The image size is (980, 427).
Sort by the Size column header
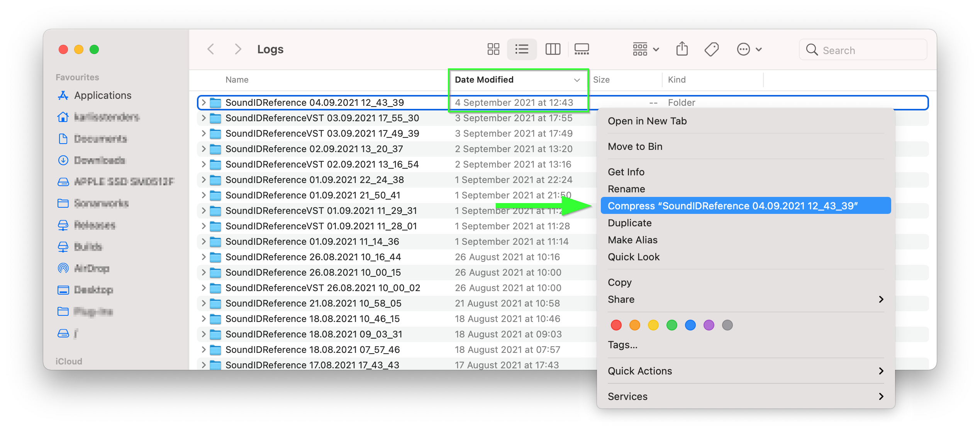click(x=601, y=80)
